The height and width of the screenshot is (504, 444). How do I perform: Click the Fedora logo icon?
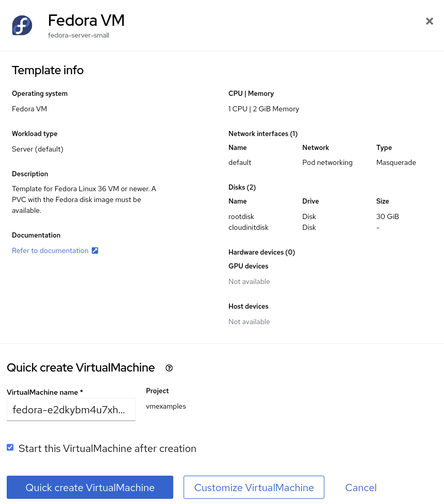(22, 25)
